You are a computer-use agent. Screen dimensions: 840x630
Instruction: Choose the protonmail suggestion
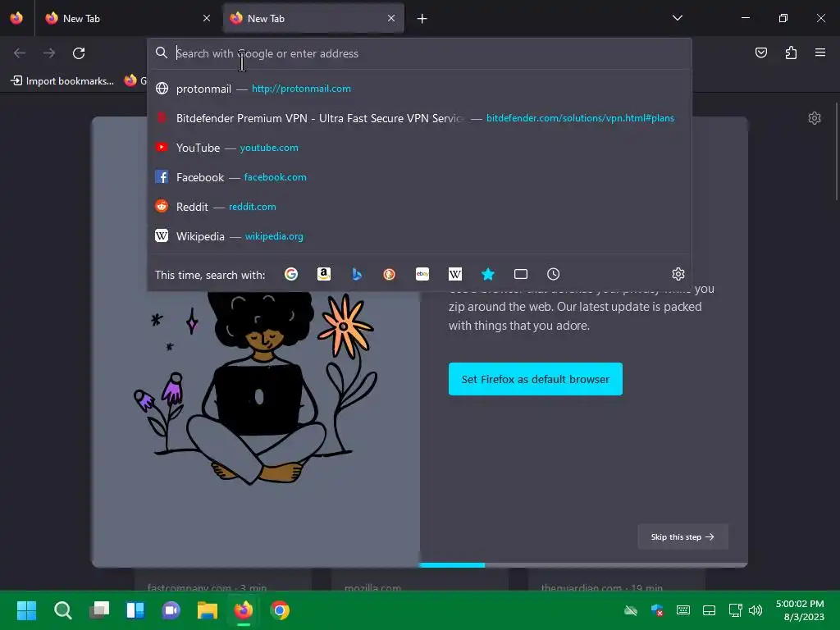(x=419, y=89)
